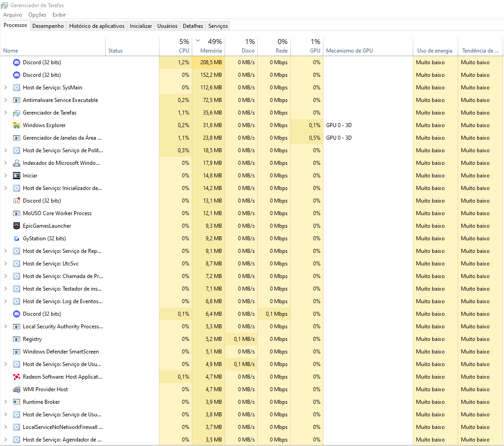Screen dimensions: 504x446
Task: Click the Tendência de... column header
Action: (480, 46)
